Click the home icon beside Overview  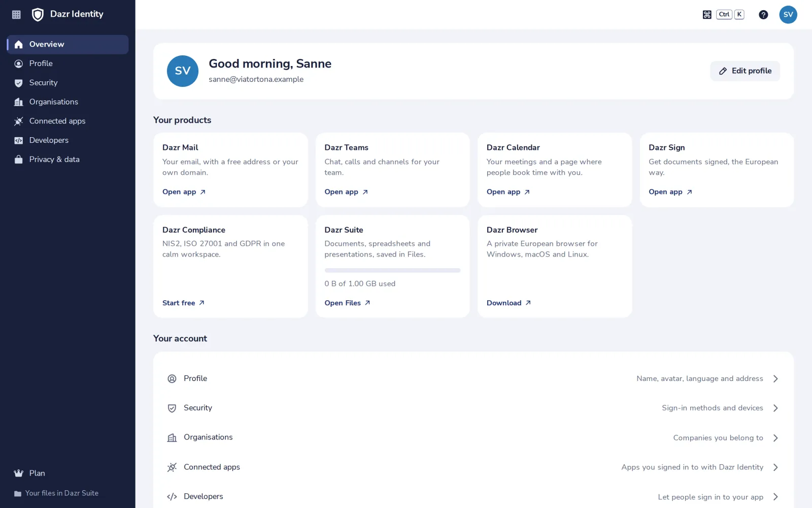tap(19, 45)
